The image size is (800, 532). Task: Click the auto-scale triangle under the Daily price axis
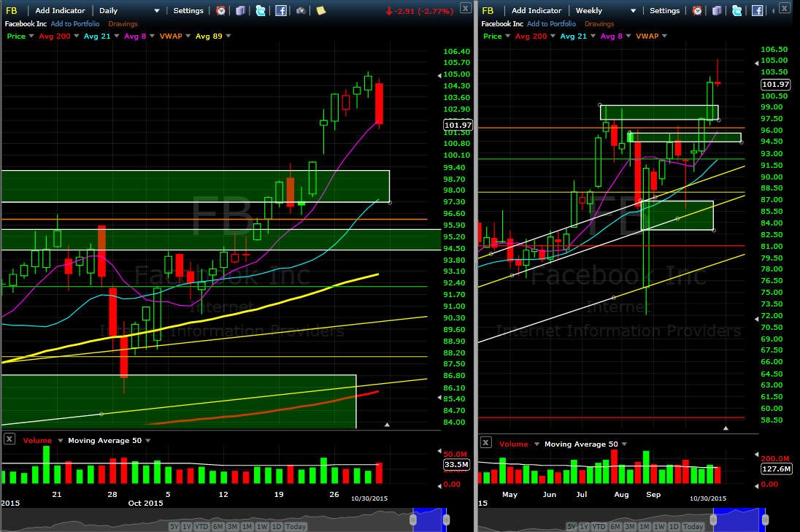388,425
